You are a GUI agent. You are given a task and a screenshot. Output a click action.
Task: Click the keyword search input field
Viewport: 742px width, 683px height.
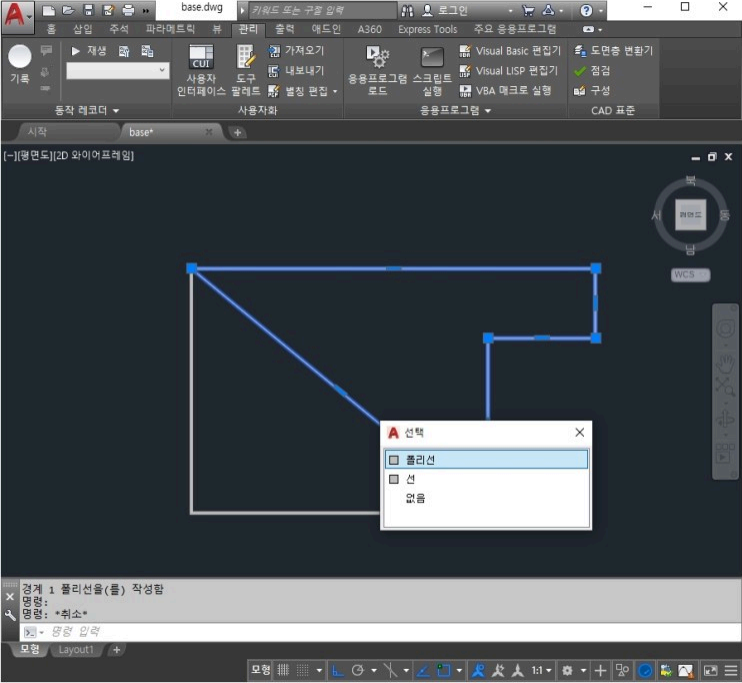(x=323, y=10)
